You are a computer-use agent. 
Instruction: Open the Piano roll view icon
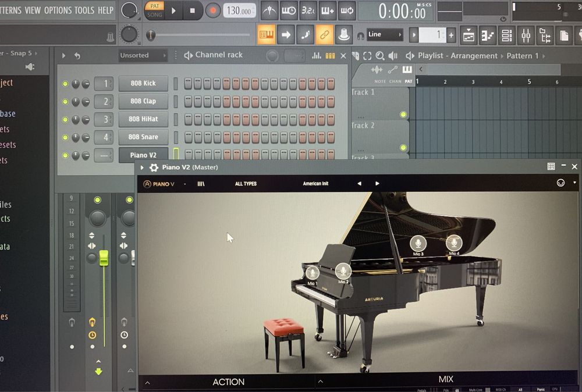pos(487,35)
